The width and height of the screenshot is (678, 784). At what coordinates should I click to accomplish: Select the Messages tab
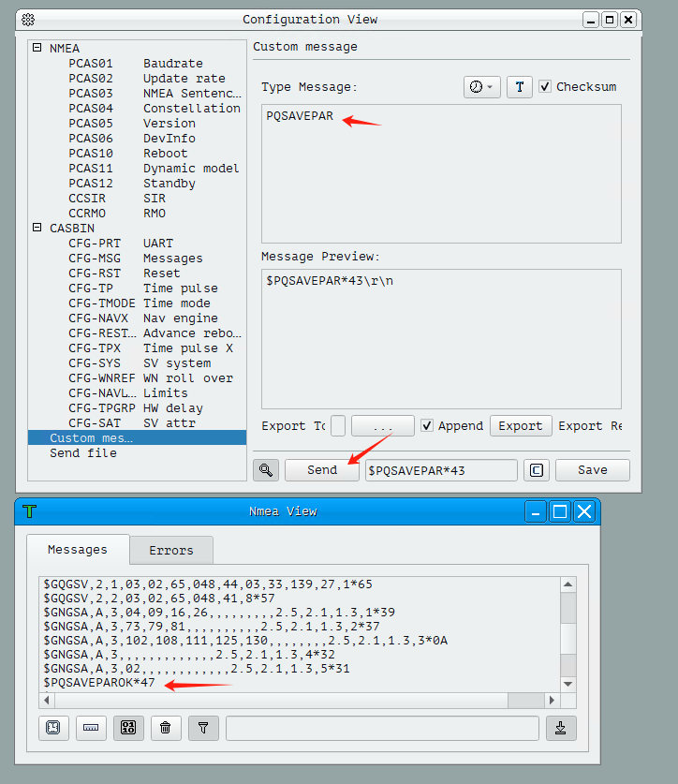point(78,550)
